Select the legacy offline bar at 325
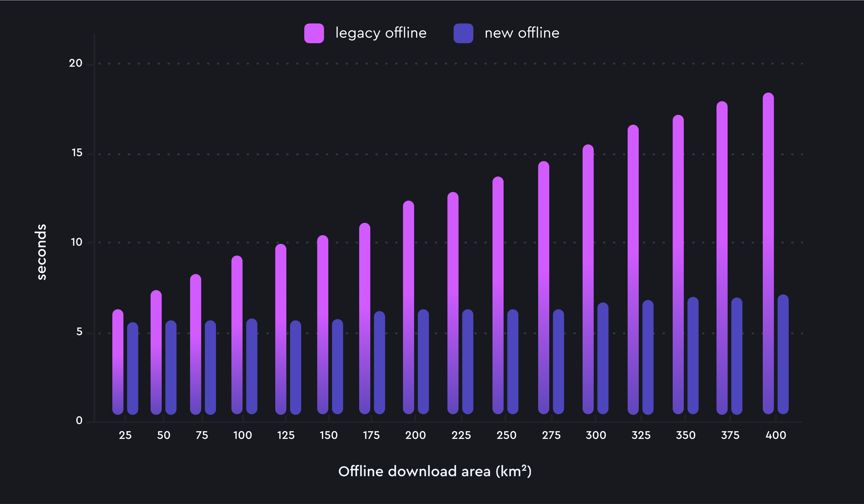This screenshot has width=864, height=504. pos(633,270)
